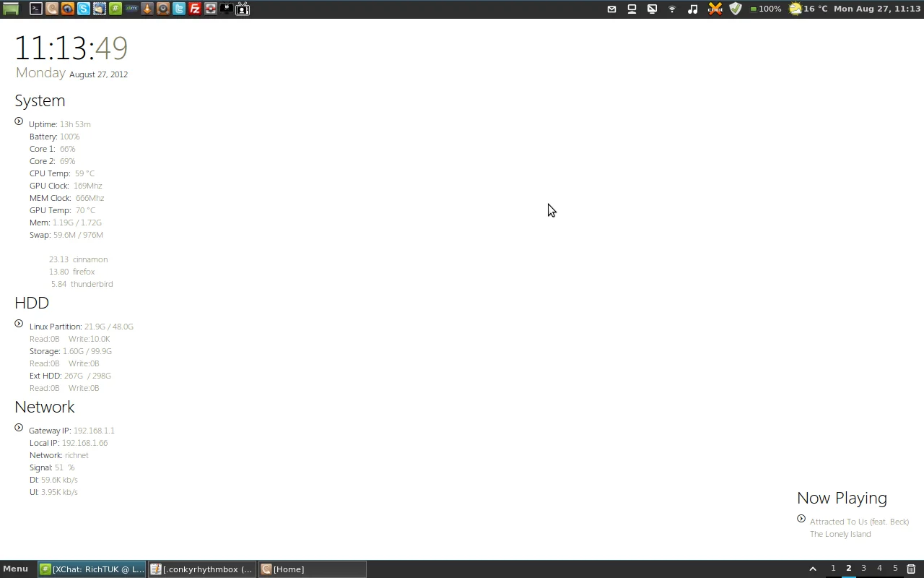
Task: Open the black monitor launcher in the panel
Action: coord(227,9)
